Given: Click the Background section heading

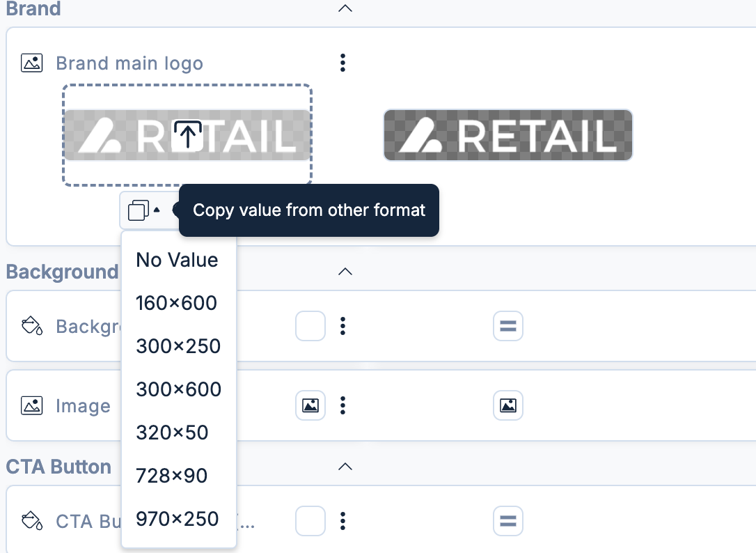Looking at the screenshot, I should pyautogui.click(x=62, y=272).
